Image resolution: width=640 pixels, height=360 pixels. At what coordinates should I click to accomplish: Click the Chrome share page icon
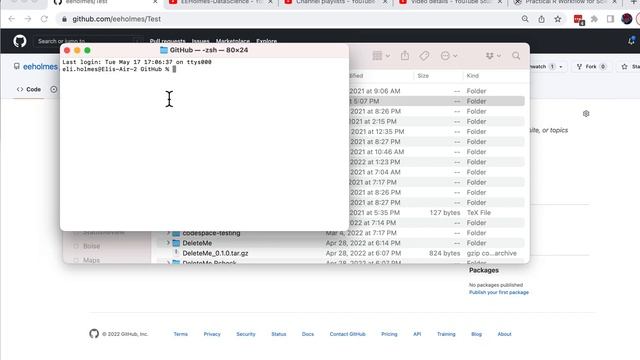pyautogui.click(x=541, y=19)
